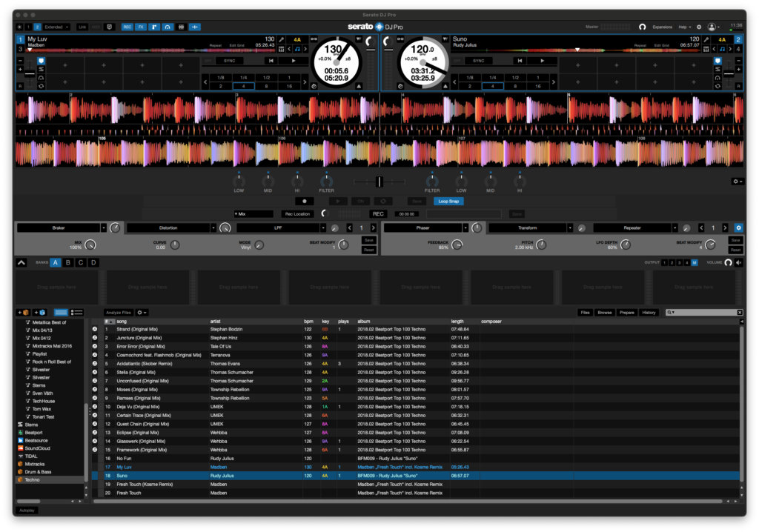
Task: Click the Analyze Files button
Action: 119,313
